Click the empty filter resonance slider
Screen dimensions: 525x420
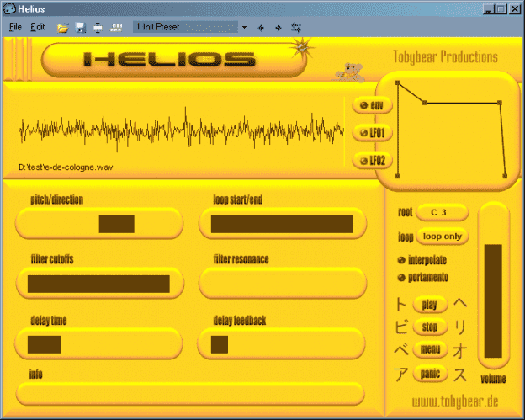[x=282, y=284]
